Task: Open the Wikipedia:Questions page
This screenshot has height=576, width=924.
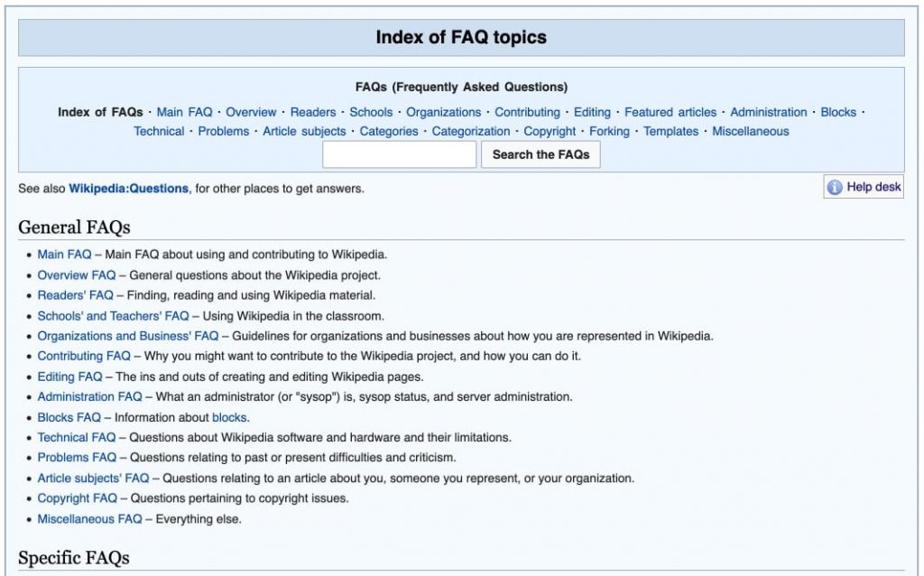Action: click(128, 189)
